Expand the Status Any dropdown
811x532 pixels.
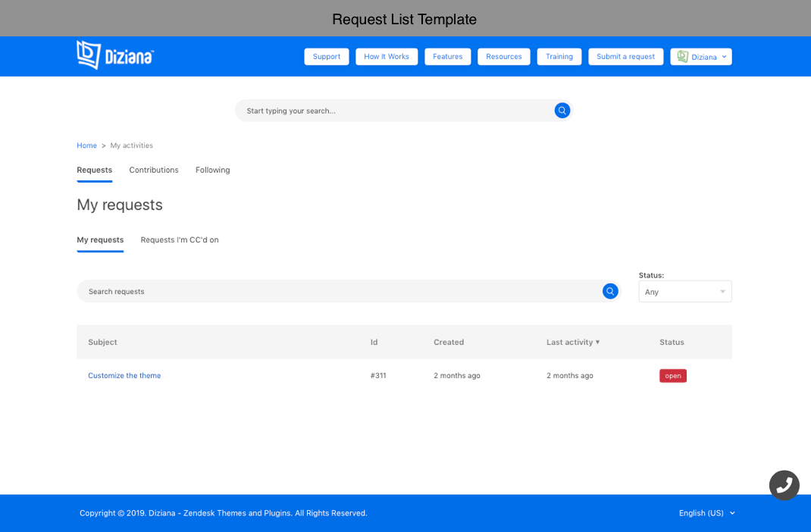[684, 292]
